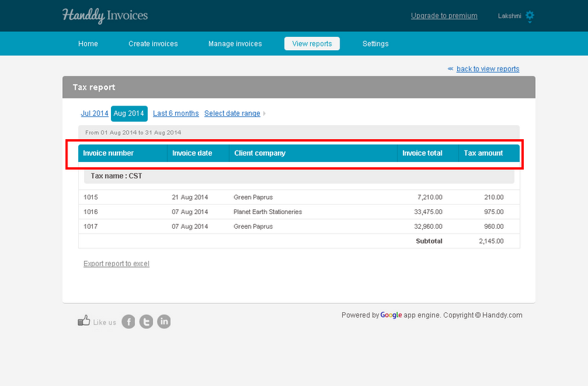Click the From 01 Aug 2014 date range text
Image resolution: width=588 pixels, height=386 pixels.
[x=133, y=132]
